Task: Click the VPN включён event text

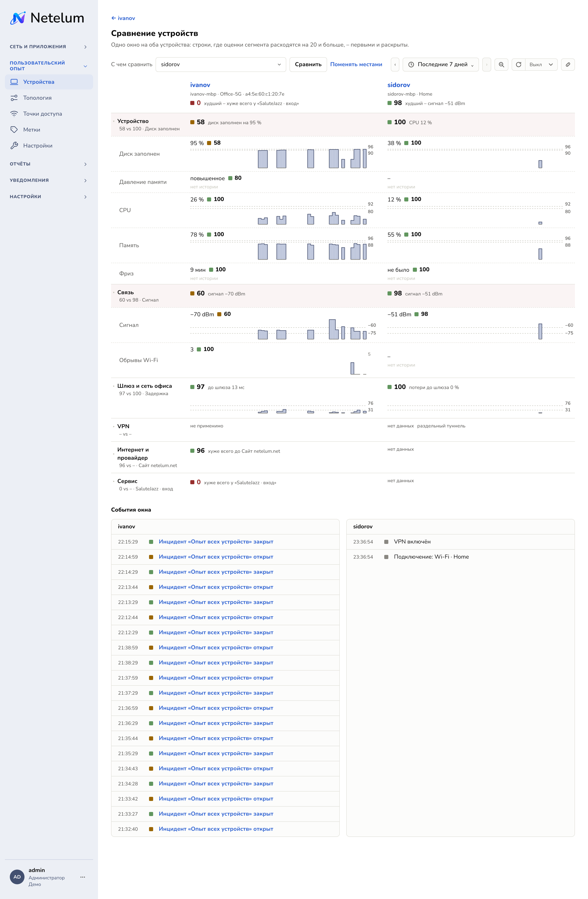Action: point(412,542)
